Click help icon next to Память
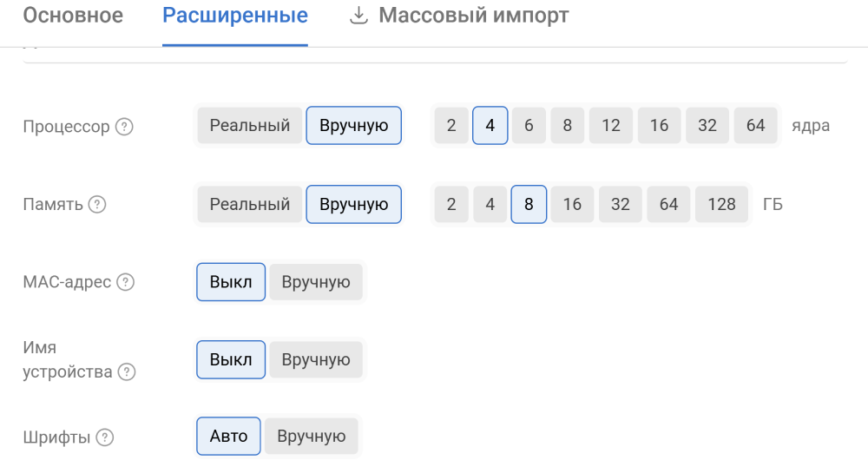 pyautogui.click(x=97, y=205)
